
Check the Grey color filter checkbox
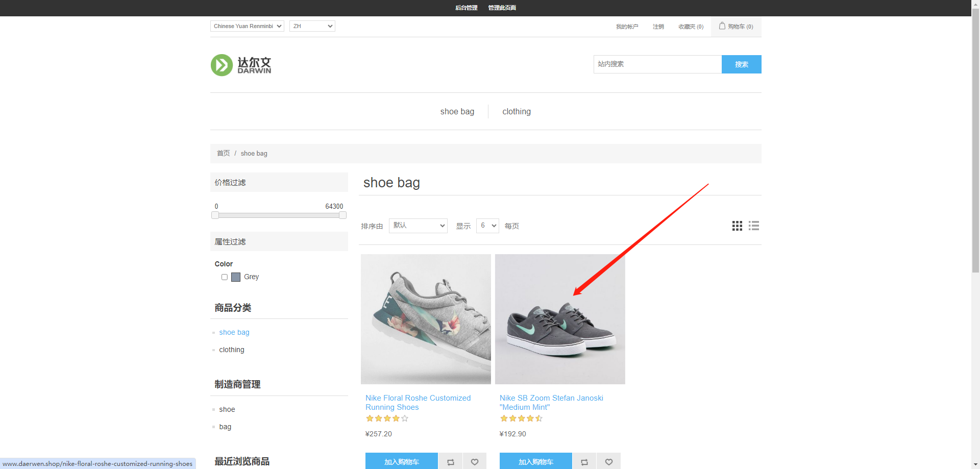click(225, 277)
